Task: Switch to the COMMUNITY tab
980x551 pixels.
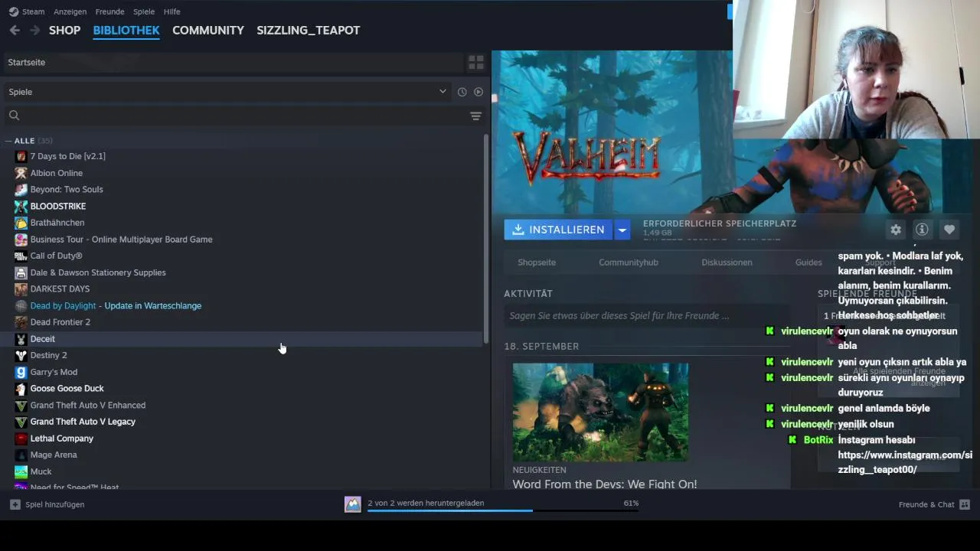Action: 208,30
